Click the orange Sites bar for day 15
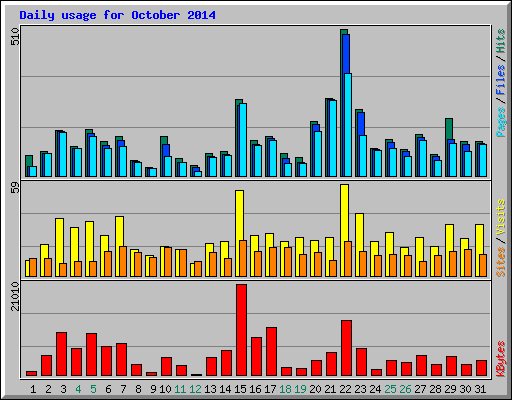The width and height of the screenshot is (512, 400). 243,258
